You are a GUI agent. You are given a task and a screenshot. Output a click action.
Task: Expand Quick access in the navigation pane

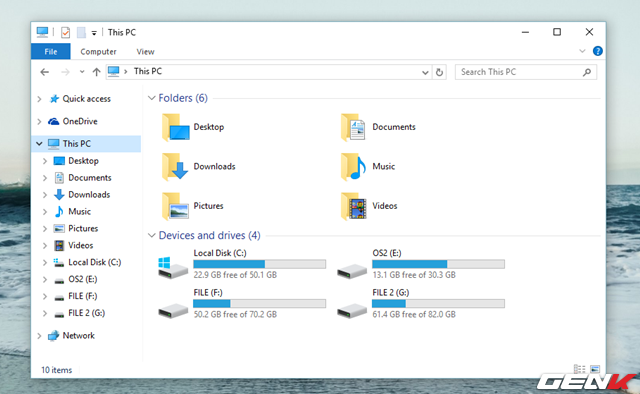(39, 99)
